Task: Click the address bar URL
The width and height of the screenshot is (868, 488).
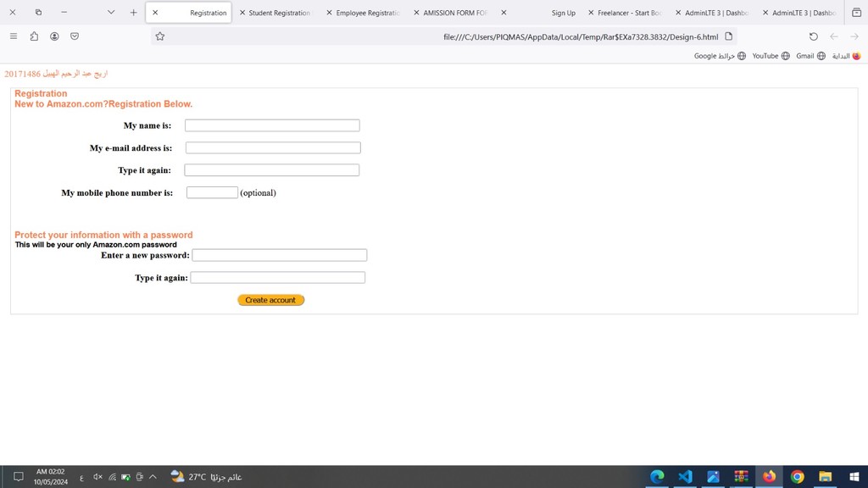Action: pyautogui.click(x=580, y=37)
